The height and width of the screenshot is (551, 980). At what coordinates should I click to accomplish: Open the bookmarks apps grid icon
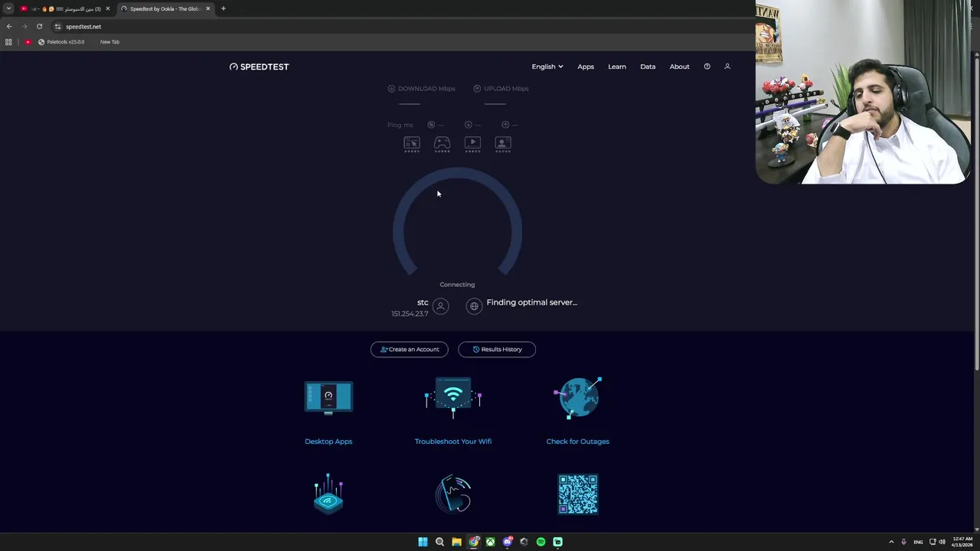point(8,42)
